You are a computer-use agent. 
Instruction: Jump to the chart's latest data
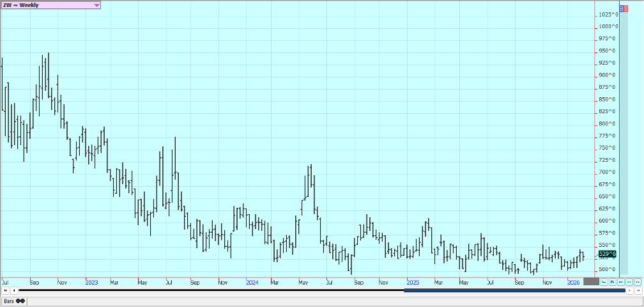638,291
